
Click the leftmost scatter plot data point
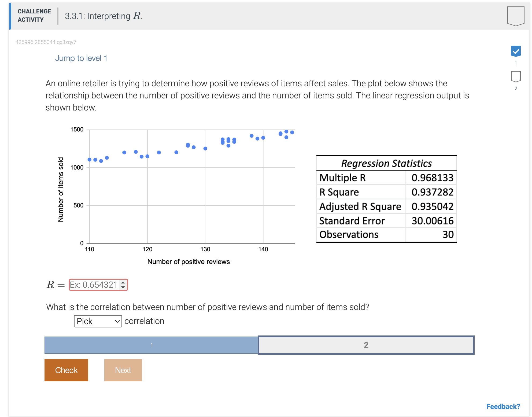point(90,160)
